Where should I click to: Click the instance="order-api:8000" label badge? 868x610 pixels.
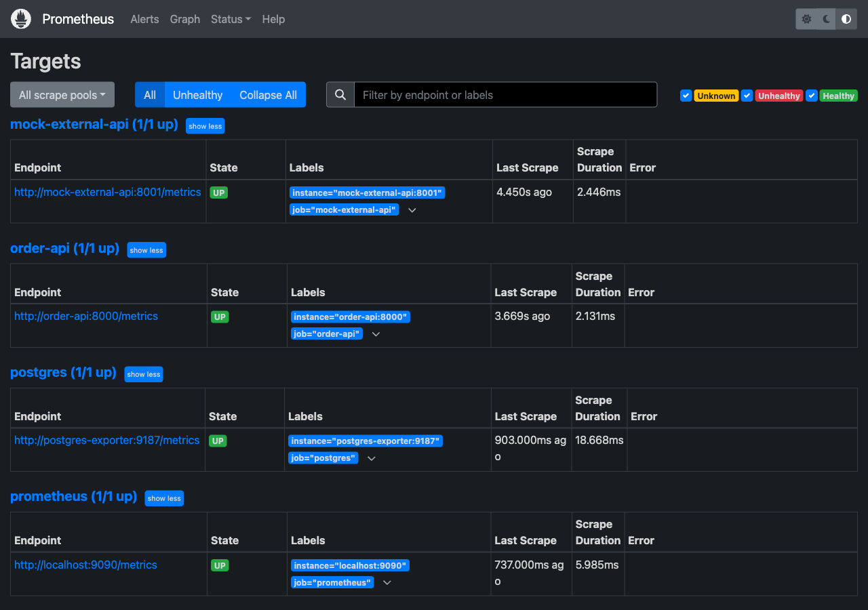point(351,317)
